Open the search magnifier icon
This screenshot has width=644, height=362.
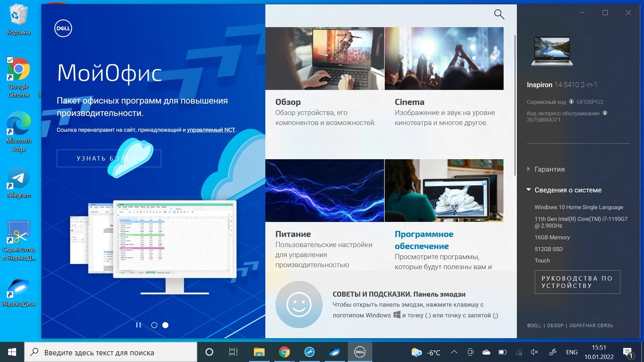click(499, 14)
